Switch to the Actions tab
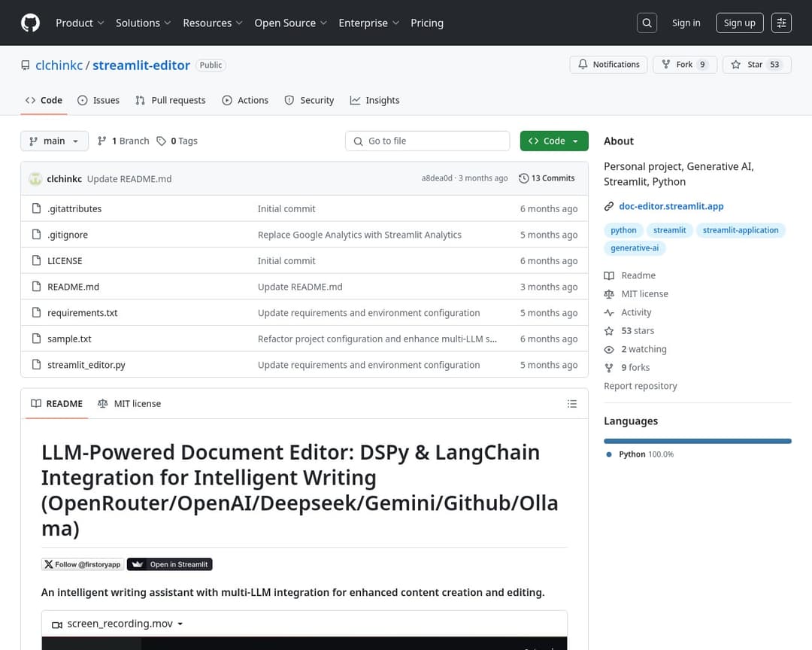The height and width of the screenshot is (650, 812). tap(245, 100)
